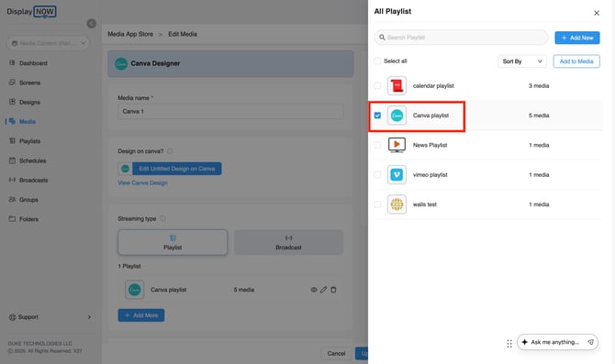Image resolution: width=615 pixels, height=364 pixels.
Task: Click the sparkle icon in Ask me anything
Action: [524, 342]
